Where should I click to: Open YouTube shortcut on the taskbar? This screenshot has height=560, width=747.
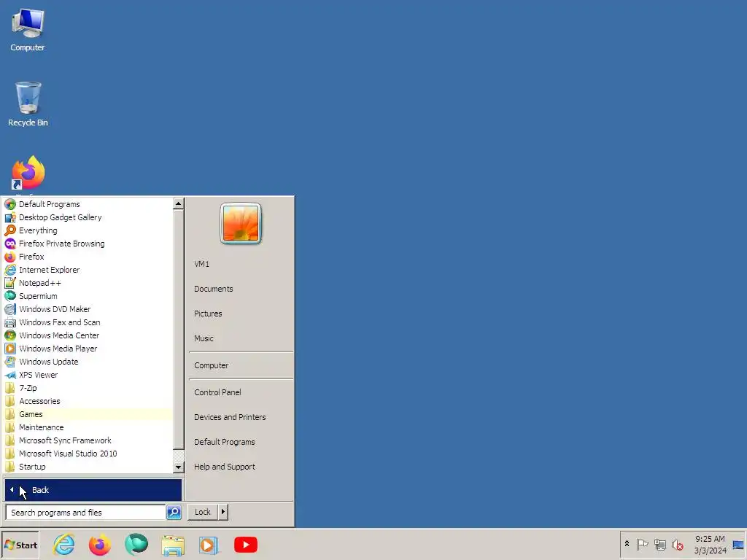[x=246, y=545]
